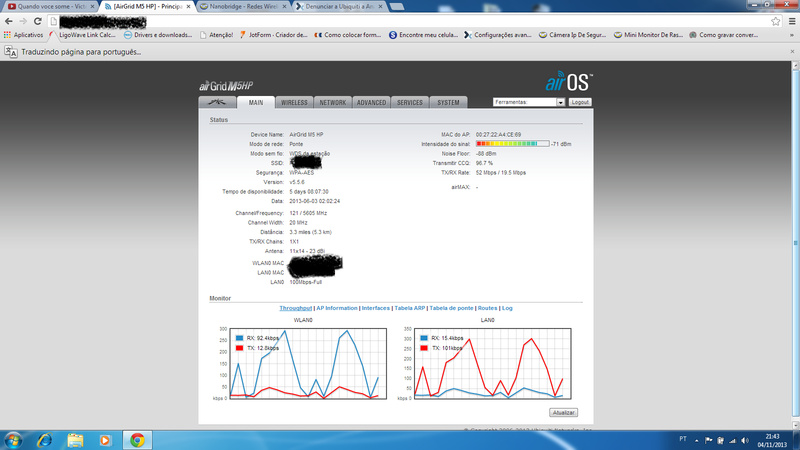Open the Tabela ARP link
800x450 pixels.
coord(410,308)
